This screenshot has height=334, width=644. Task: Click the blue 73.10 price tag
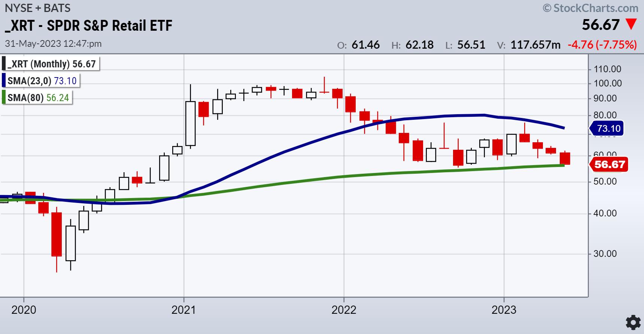608,128
